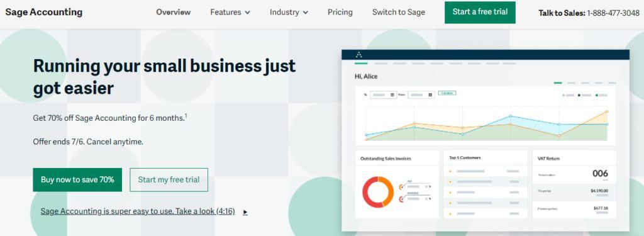Expand the Industry dropdown menu
Viewport: 644px width, 236px height.
[x=289, y=13]
